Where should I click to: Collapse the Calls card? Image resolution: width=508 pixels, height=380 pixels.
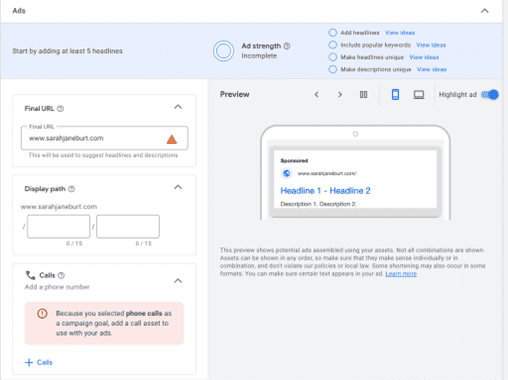pyautogui.click(x=178, y=281)
